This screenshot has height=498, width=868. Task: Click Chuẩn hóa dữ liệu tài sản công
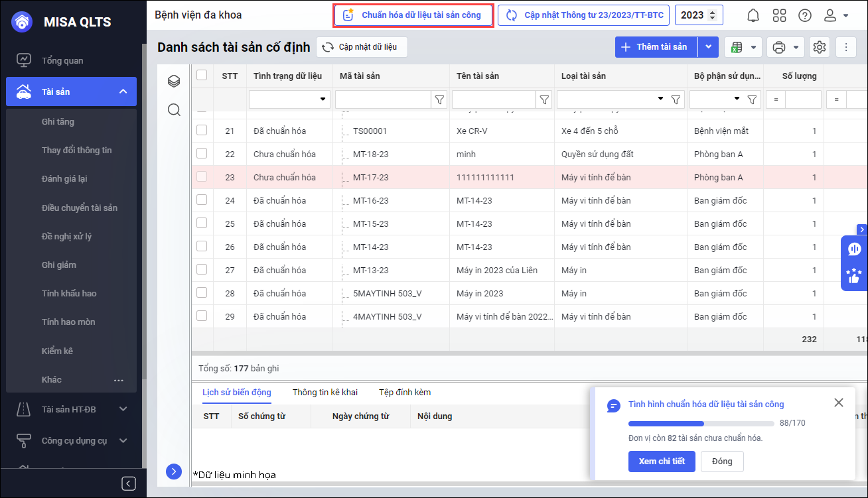pos(413,15)
